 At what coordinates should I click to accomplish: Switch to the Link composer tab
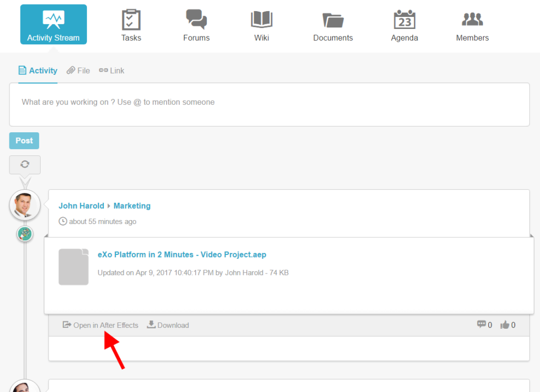coord(112,71)
